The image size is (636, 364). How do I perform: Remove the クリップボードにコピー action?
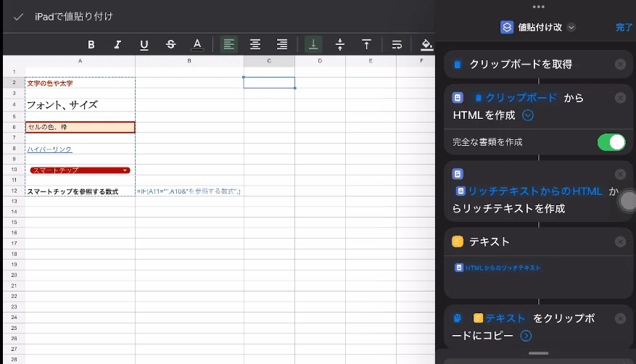click(620, 318)
